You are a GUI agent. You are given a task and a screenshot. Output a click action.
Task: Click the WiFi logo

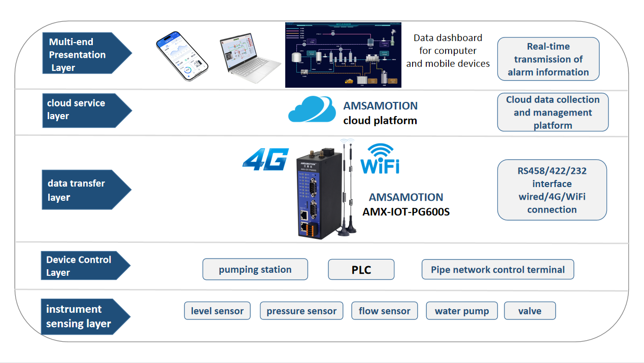coord(380,159)
